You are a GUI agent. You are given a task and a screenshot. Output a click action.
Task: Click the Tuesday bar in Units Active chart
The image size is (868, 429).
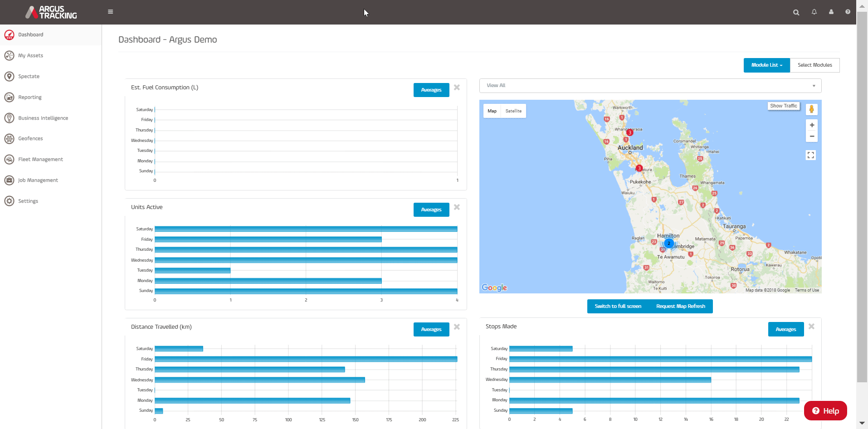pos(192,270)
